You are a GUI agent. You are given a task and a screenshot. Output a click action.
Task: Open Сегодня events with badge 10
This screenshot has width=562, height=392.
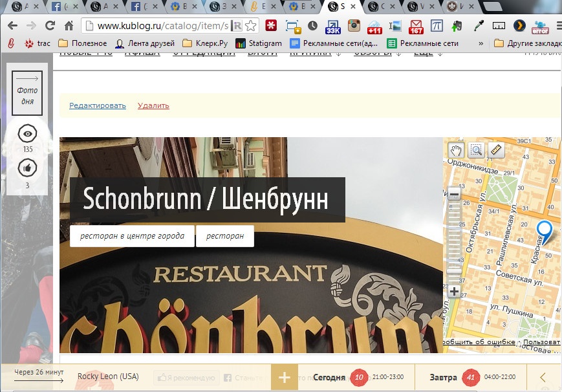tap(358, 377)
